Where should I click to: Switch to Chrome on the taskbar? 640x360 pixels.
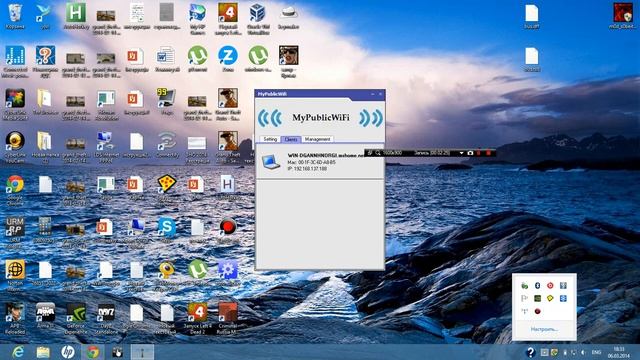point(93,352)
